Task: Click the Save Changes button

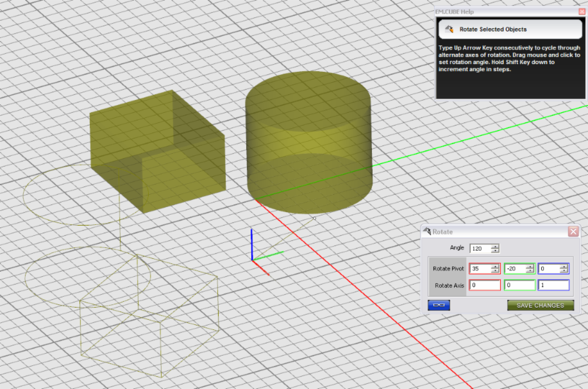Action: (540, 305)
